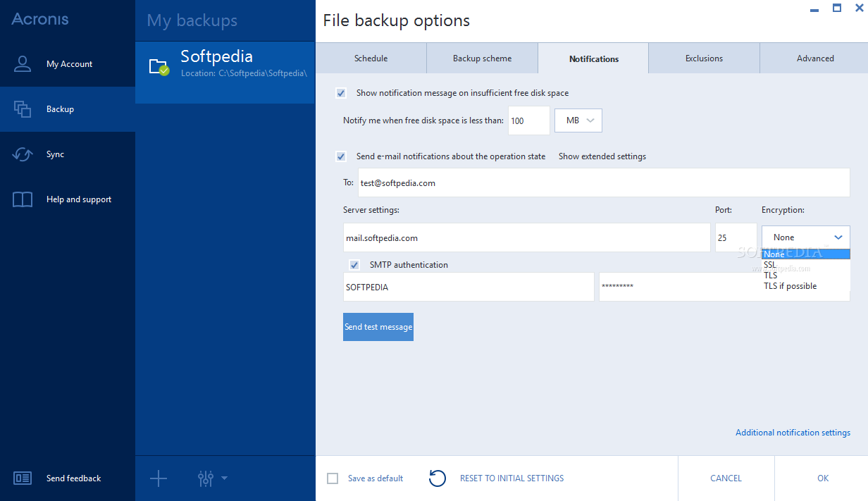The height and width of the screenshot is (501, 868).
Task: Choose SSL from the encryption list
Action: pos(770,265)
